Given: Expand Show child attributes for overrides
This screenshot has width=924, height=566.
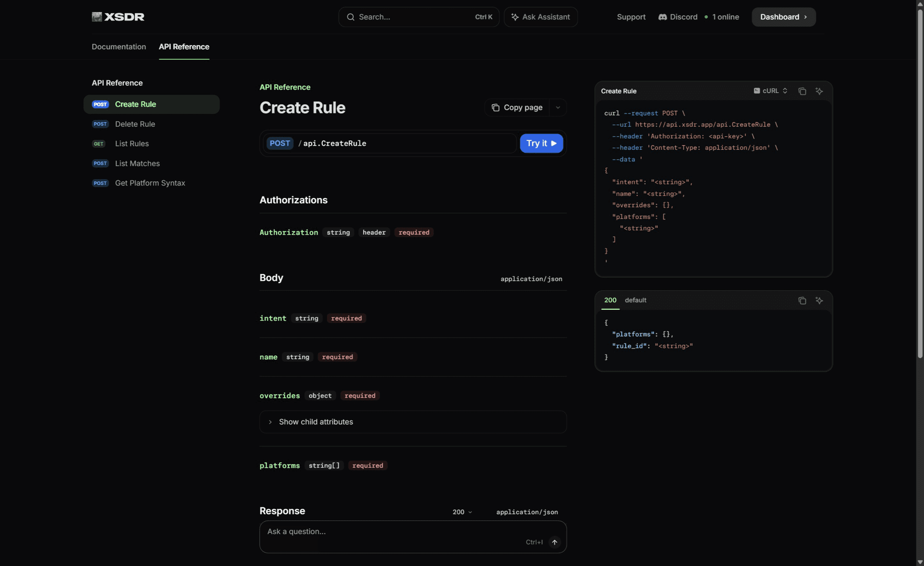Looking at the screenshot, I should click(413, 422).
